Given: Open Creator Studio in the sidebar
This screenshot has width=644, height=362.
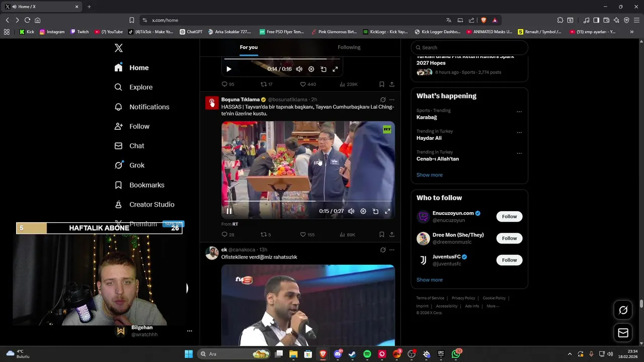Looking at the screenshot, I should click(x=144, y=204).
